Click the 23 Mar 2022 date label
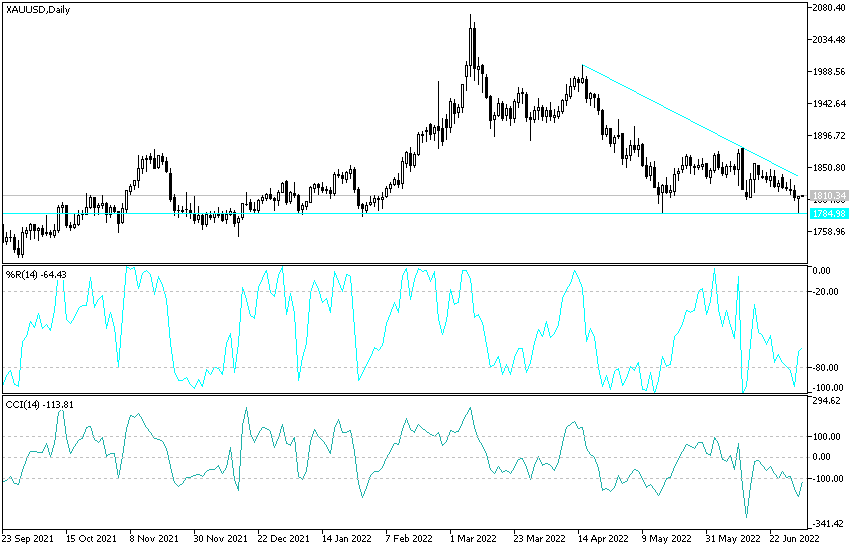 click(x=539, y=538)
